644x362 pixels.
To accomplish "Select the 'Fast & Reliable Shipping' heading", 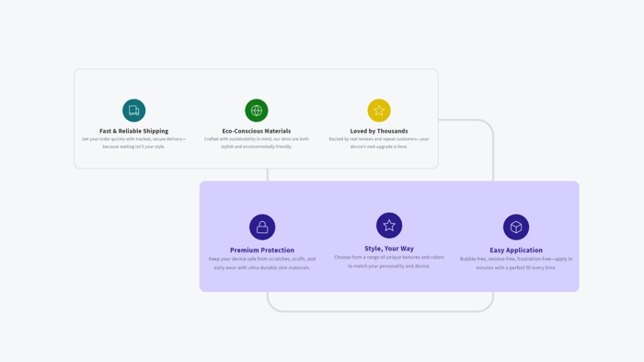I will (x=134, y=131).
